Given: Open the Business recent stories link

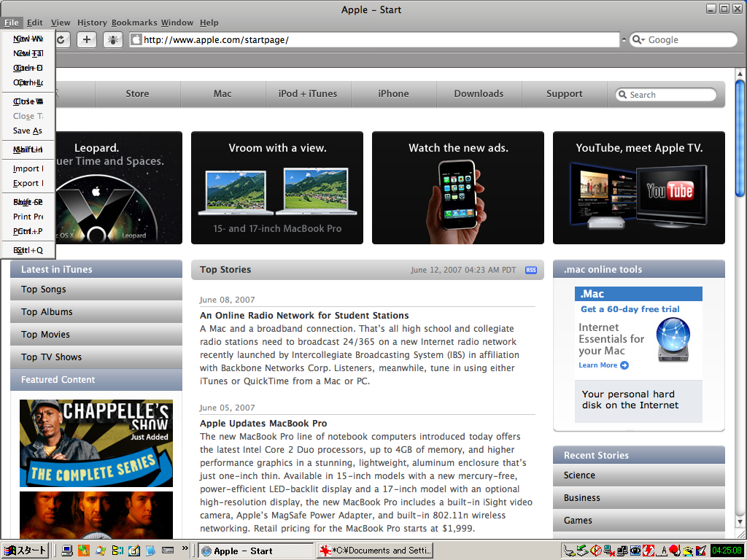Looking at the screenshot, I should (x=639, y=498).
